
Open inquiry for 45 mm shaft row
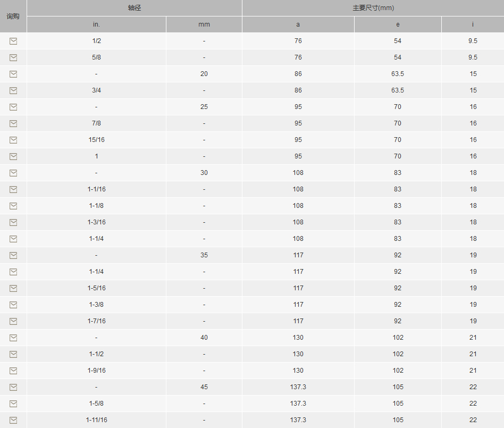[x=13, y=387]
